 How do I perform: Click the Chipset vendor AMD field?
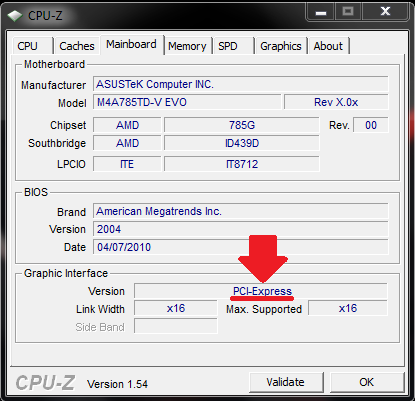(127, 125)
